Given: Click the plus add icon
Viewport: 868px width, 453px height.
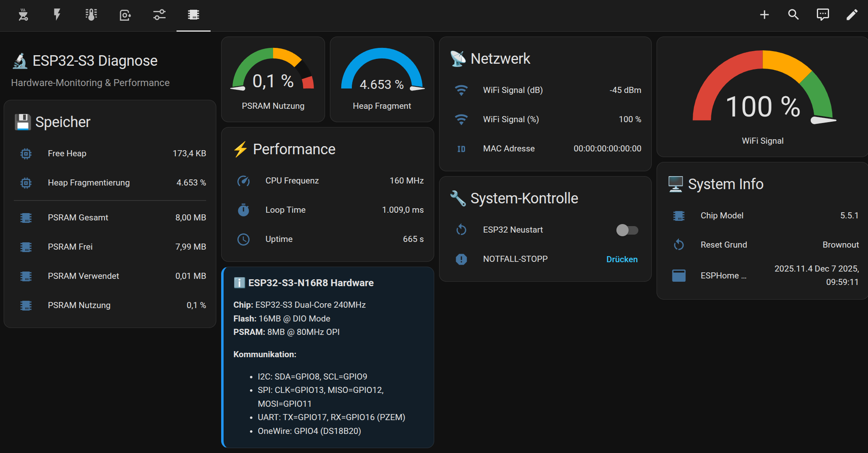Looking at the screenshot, I should pos(764,15).
